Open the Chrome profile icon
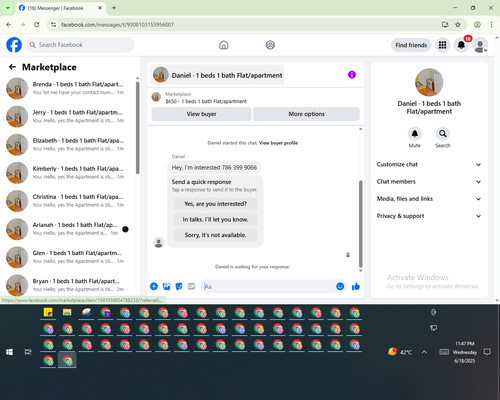Viewport: 500px width, 400px height. click(x=477, y=25)
